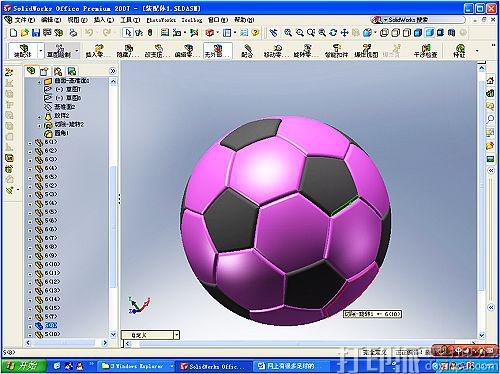Open the 工具 (Tools) menu
This screenshot has width=500, height=374.
[x=130, y=20]
